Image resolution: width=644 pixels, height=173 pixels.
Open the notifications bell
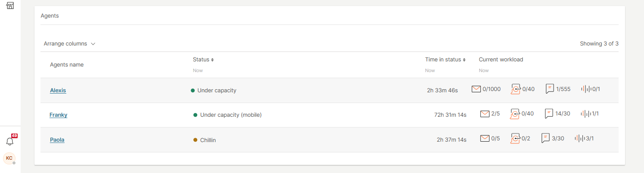pyautogui.click(x=10, y=141)
